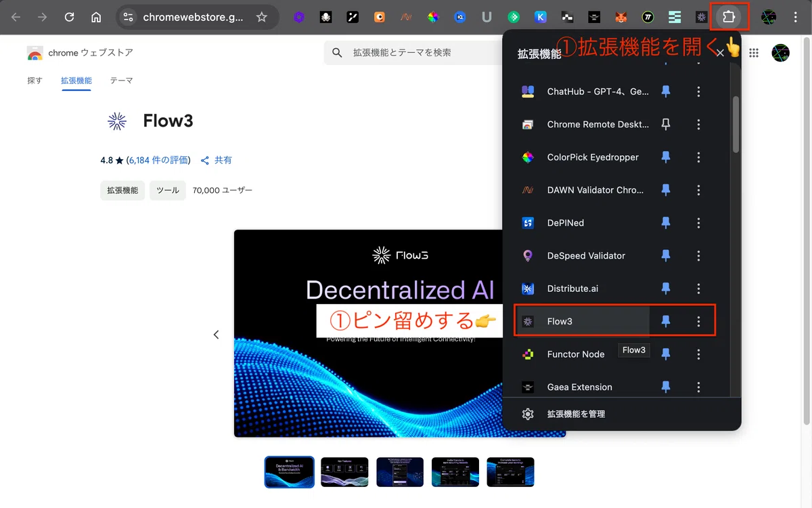The width and height of the screenshot is (812, 508).
Task: Open more options for Functor Node
Action: [699, 354]
